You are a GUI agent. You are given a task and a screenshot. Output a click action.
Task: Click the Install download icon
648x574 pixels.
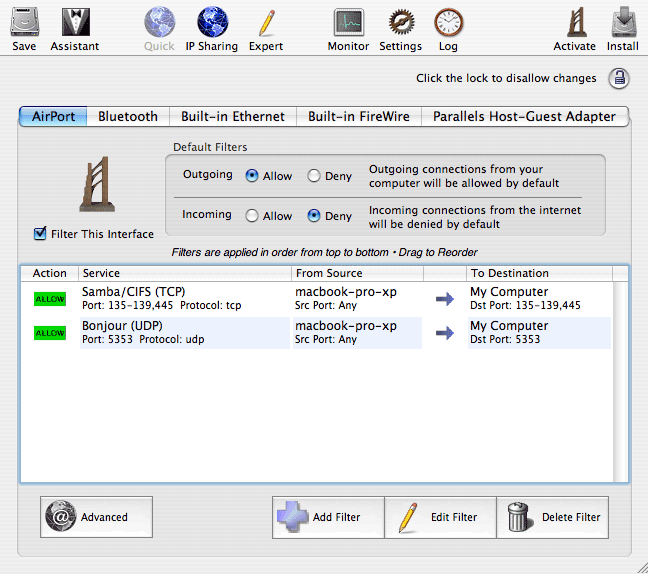(x=624, y=22)
